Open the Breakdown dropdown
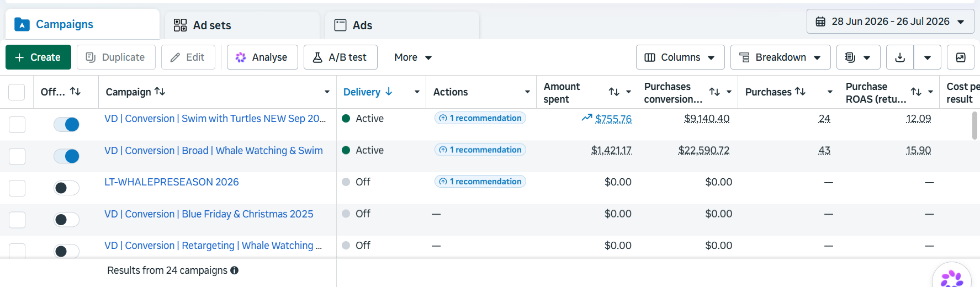This screenshot has width=980, height=287. tap(780, 57)
